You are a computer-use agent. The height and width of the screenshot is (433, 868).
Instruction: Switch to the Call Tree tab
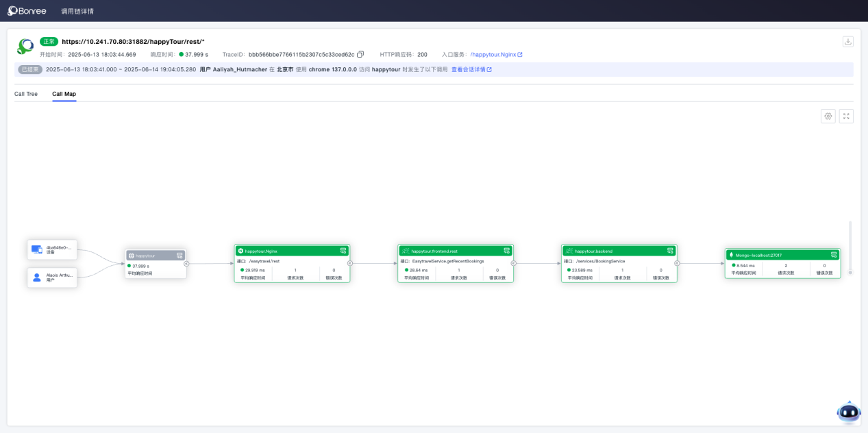click(x=26, y=94)
